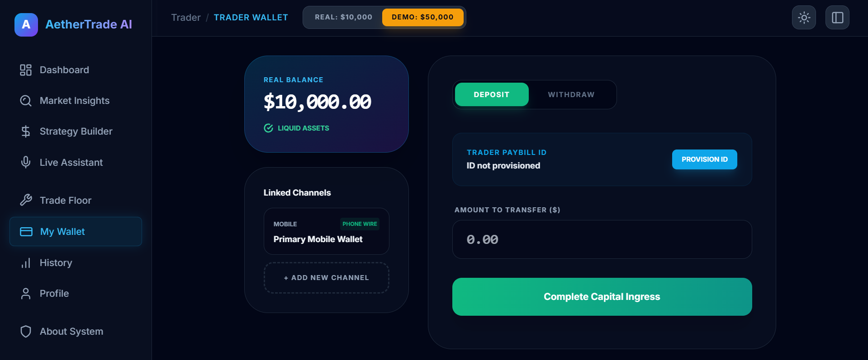Select the Primary Mobile Wallet channel card
The height and width of the screenshot is (360, 868).
[327, 231]
